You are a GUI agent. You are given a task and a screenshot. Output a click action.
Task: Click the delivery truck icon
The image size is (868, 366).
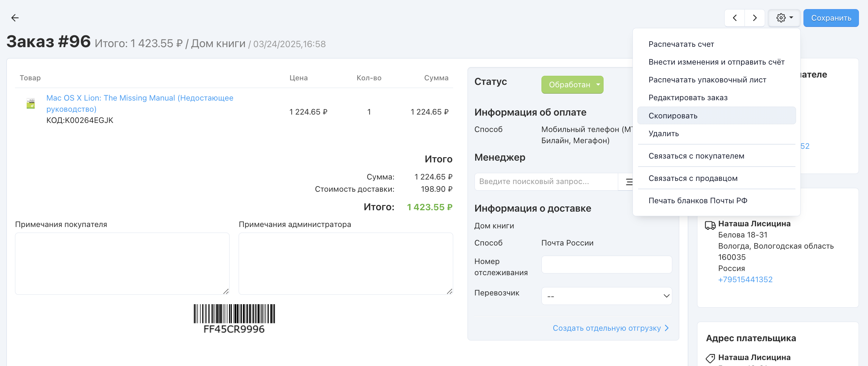(x=710, y=225)
